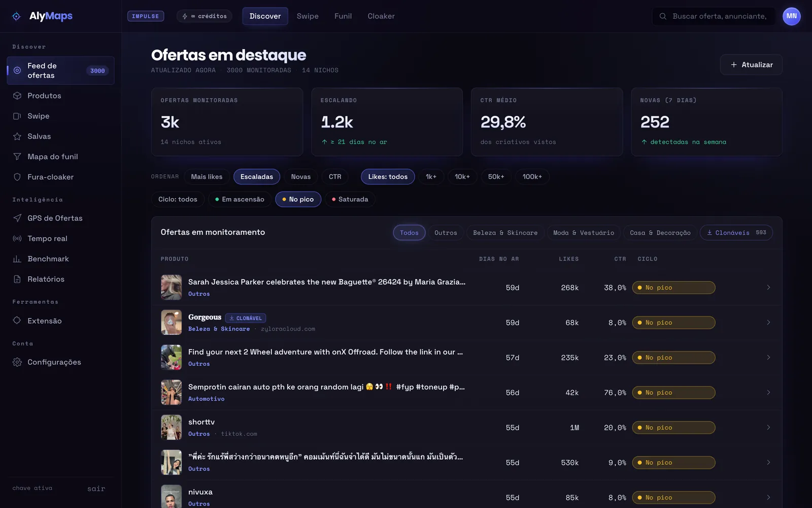This screenshot has height=508, width=812.
Task: Select the Moda & Vestuário category tab
Action: 583,233
